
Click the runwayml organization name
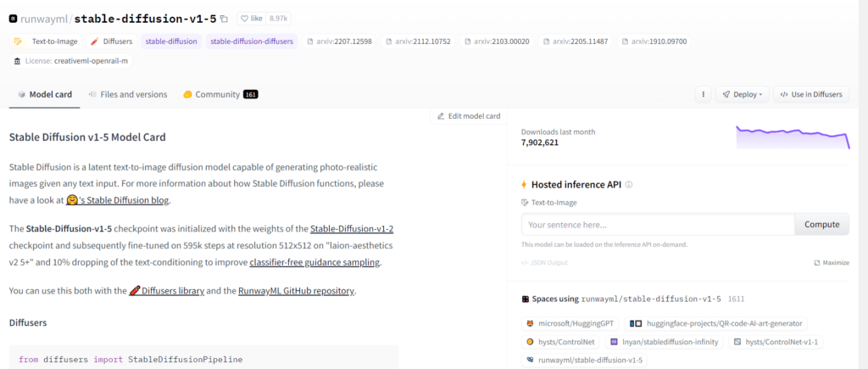(x=44, y=19)
